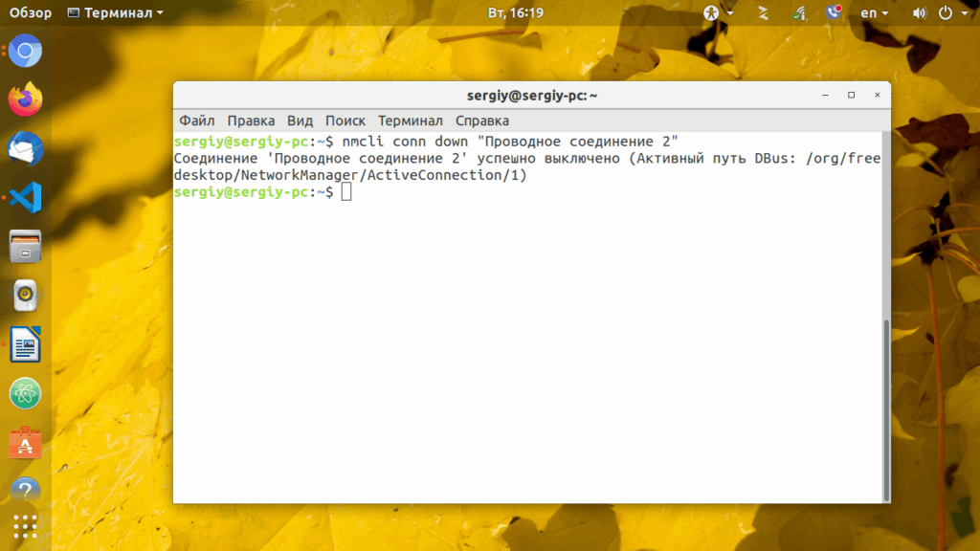The height and width of the screenshot is (551, 980).
Task: Open Atom editor from the dock
Action: [25, 393]
